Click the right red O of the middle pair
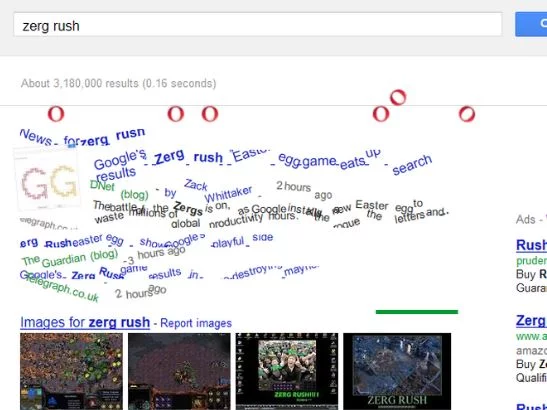Image resolution: width=547 pixels, height=410 pixels. click(210, 114)
